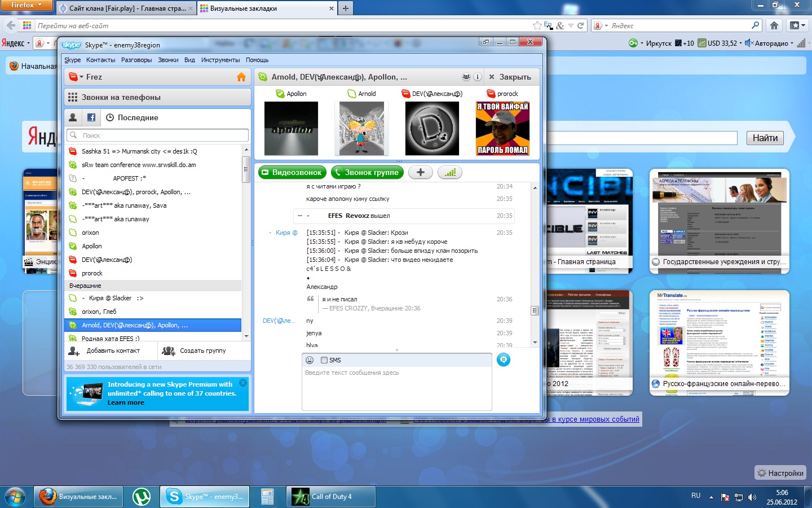Click the Поиск contact search field
The height and width of the screenshot is (508, 812).
158,135
